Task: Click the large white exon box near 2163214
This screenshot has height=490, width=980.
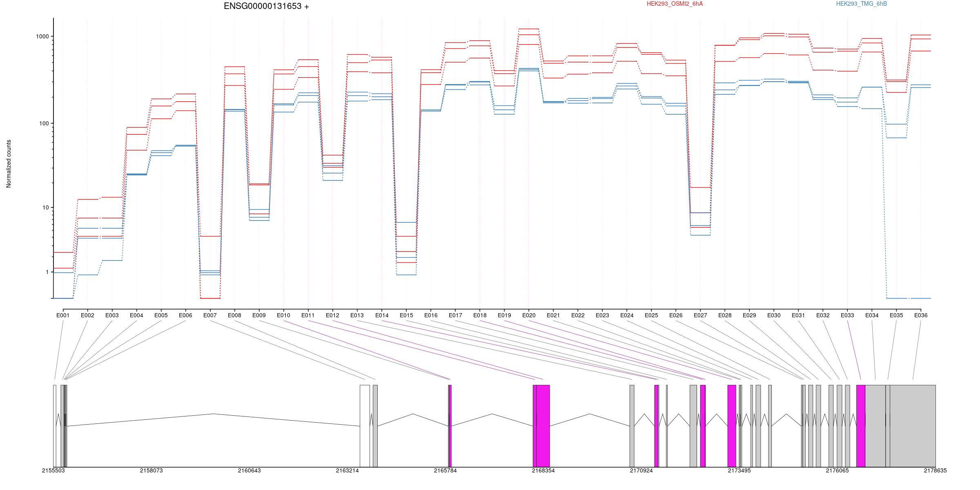Action: coord(365,426)
